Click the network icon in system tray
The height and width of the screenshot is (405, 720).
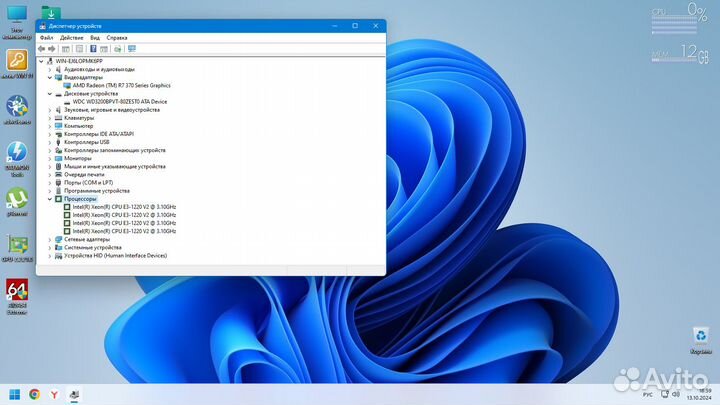664,394
